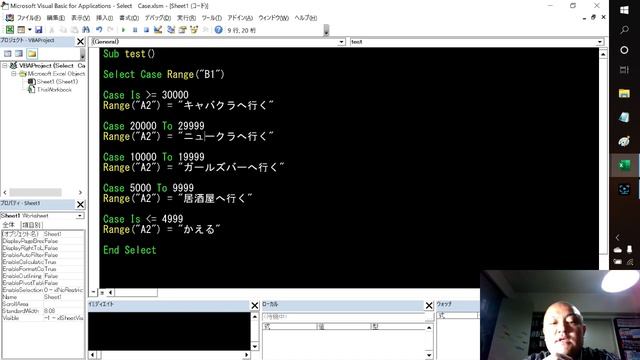Collapse the Microsoft Excel Objects folder

(x=13, y=73)
